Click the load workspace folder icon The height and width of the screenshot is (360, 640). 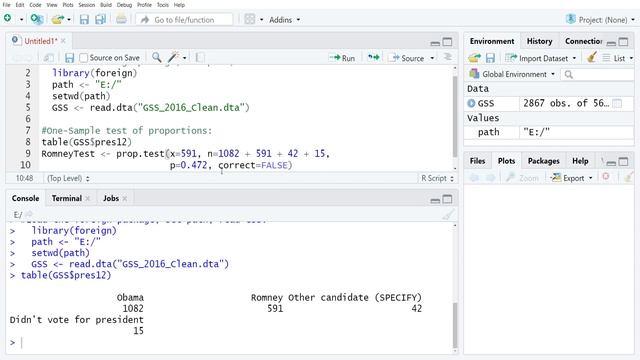(474, 58)
